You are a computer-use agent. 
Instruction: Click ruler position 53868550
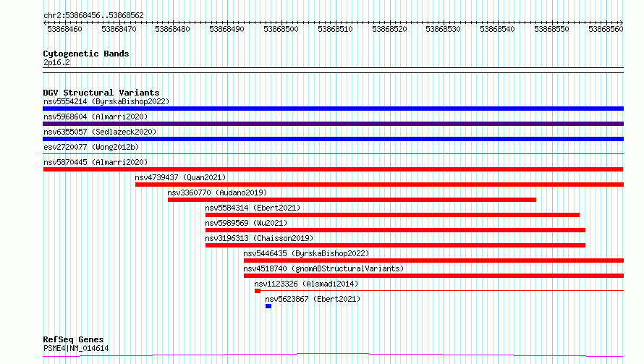(x=551, y=29)
